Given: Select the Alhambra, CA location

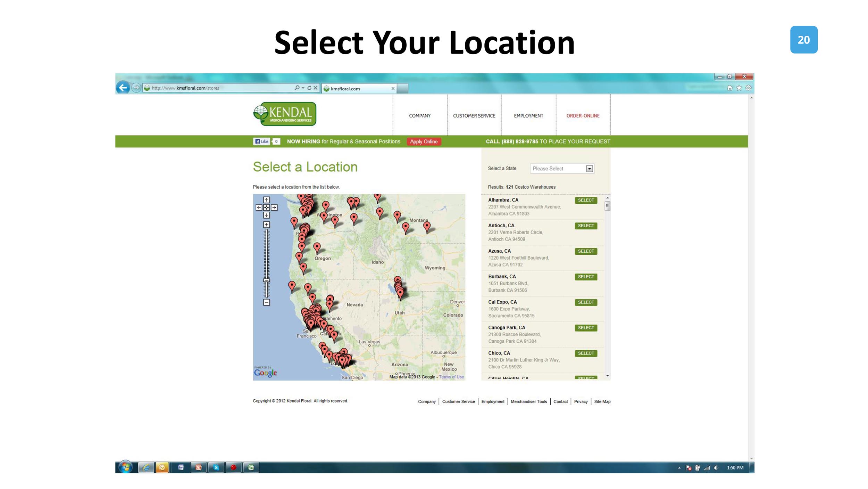Looking at the screenshot, I should click(x=585, y=200).
